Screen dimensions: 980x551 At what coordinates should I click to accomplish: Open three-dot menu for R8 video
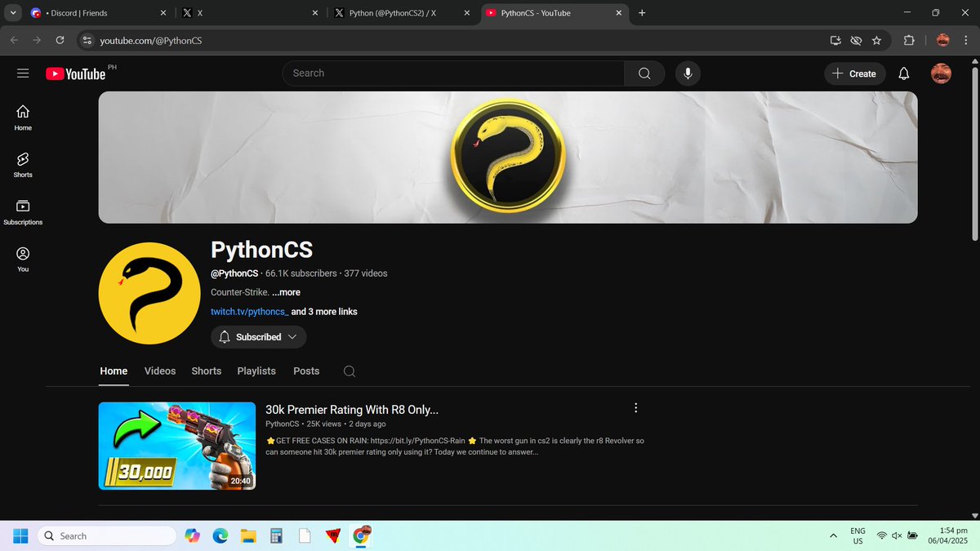[636, 408]
